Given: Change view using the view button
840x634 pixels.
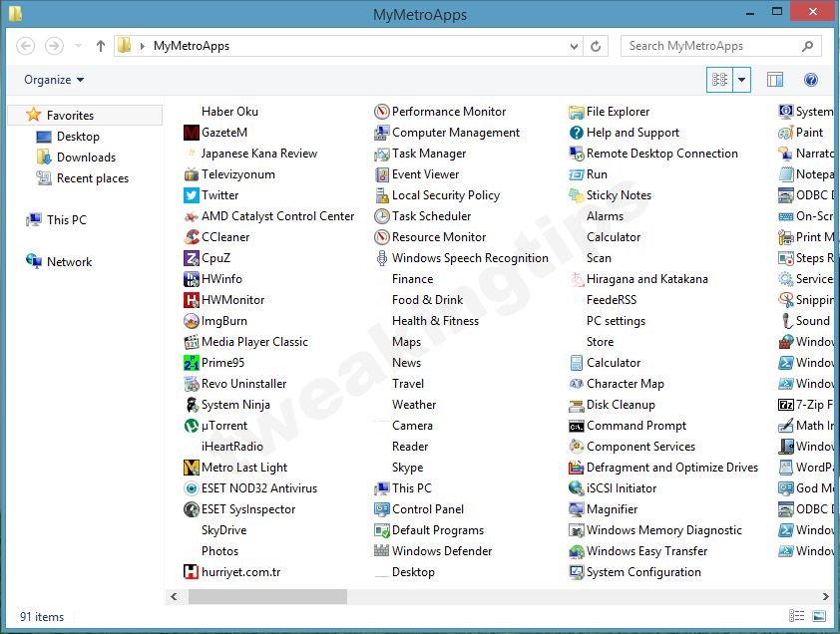Looking at the screenshot, I should [719, 80].
